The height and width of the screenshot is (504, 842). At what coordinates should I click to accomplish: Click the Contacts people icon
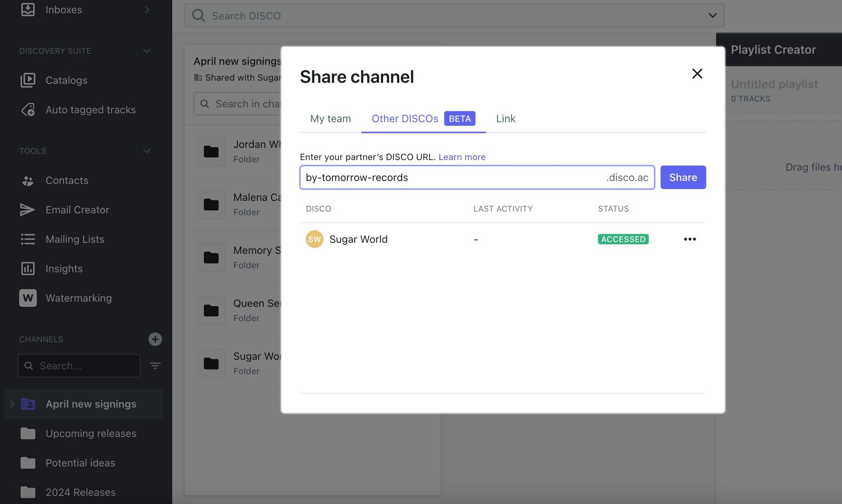28,180
